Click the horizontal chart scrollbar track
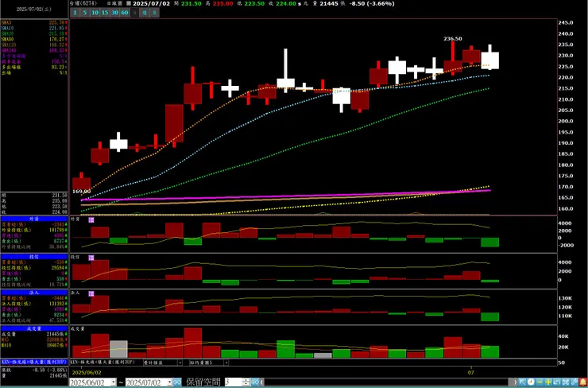588x388 pixels. (x=388, y=382)
